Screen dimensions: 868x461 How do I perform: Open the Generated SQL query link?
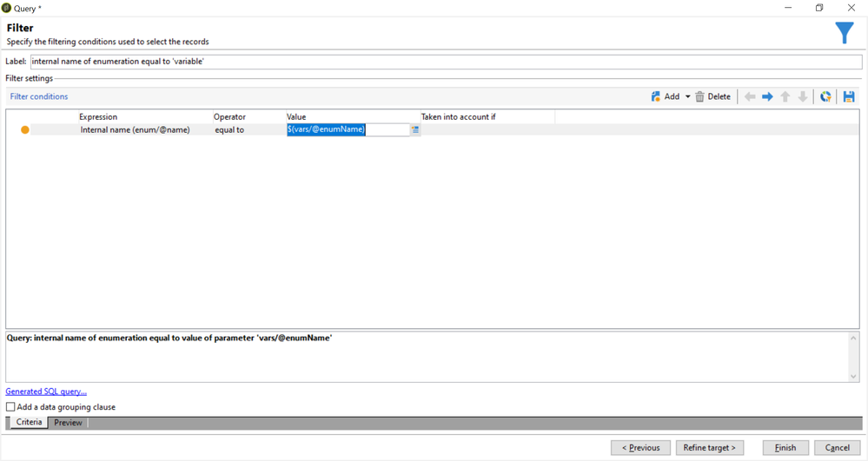pos(46,392)
